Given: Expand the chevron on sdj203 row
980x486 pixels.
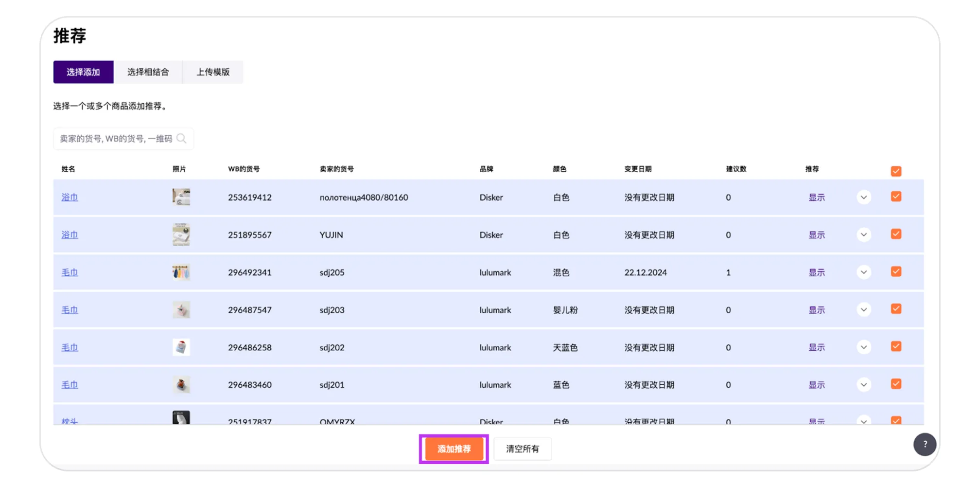Looking at the screenshot, I should point(863,310).
